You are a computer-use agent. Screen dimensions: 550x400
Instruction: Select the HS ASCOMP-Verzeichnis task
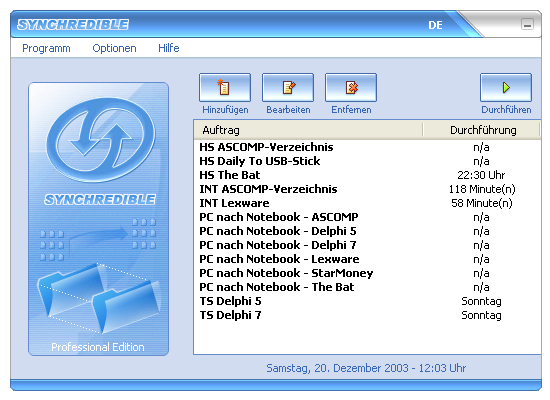266,147
